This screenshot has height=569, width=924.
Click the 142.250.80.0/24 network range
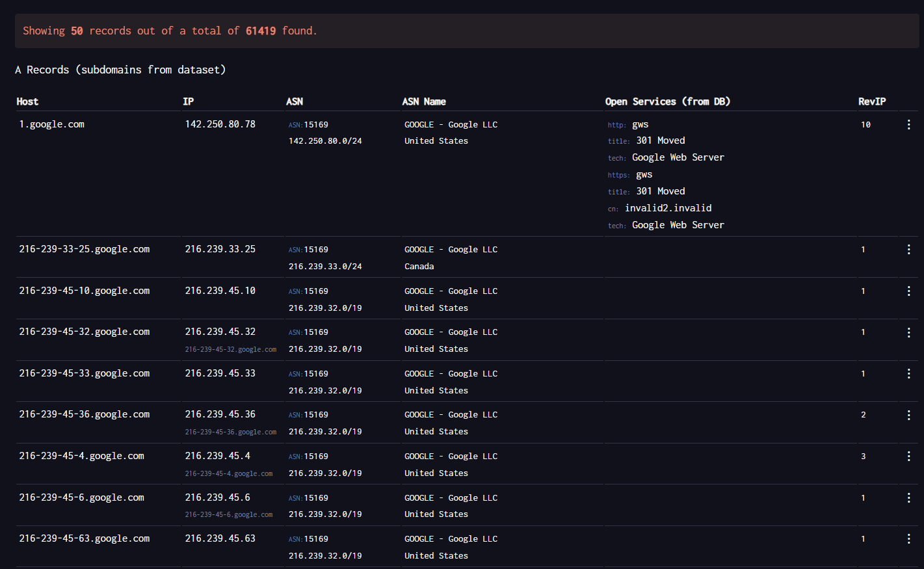tap(325, 141)
